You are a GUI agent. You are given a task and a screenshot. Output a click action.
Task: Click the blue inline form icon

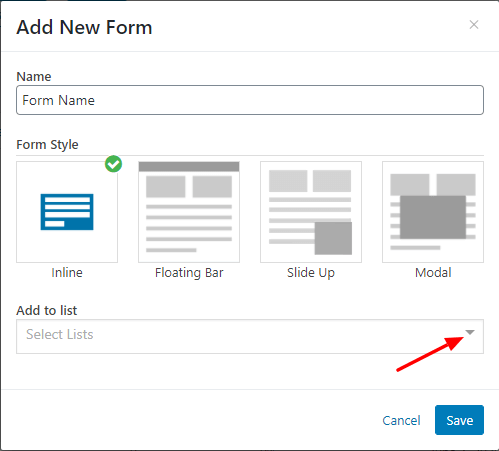pos(67,212)
